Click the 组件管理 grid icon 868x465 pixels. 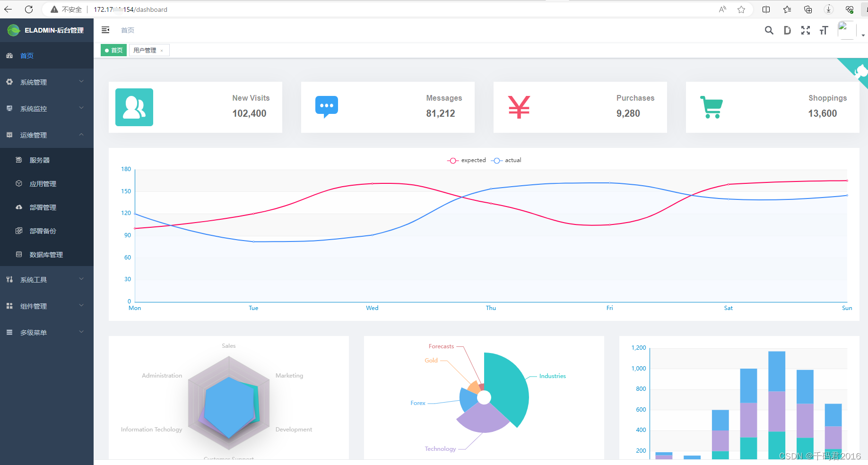click(9, 306)
